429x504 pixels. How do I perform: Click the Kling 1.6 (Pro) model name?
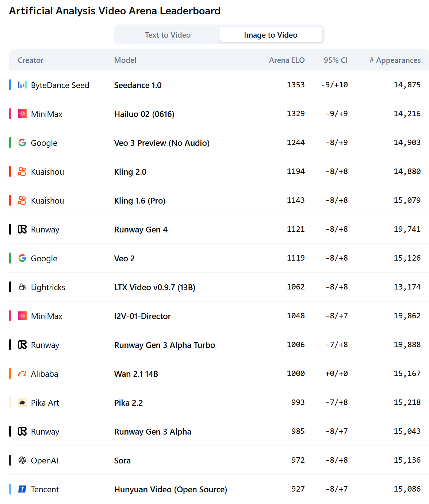[140, 201]
